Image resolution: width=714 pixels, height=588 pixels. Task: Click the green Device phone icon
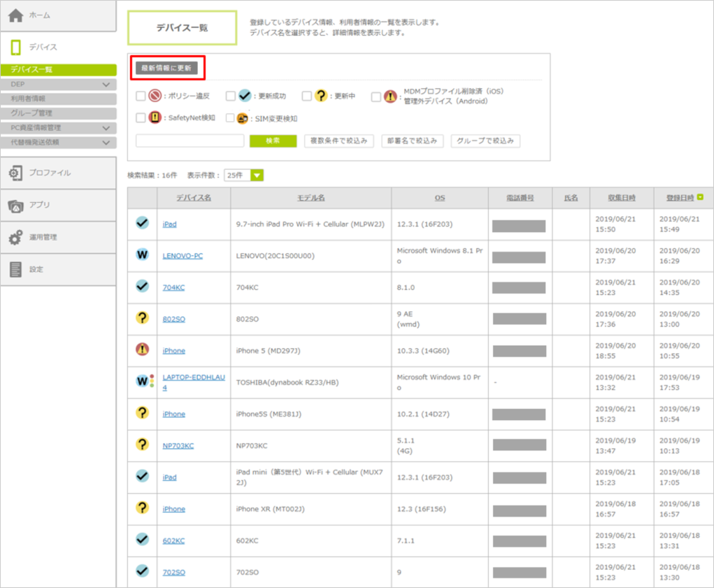click(15, 47)
